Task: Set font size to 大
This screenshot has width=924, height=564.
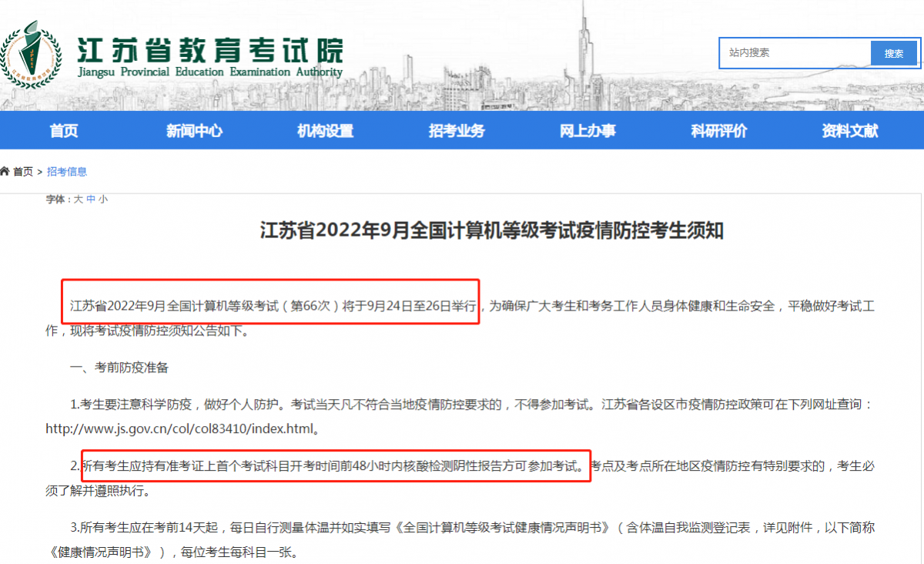Action: pyautogui.click(x=78, y=199)
